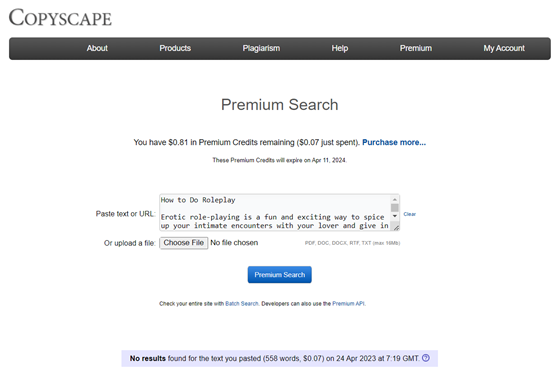This screenshot has height=379, width=554.
Task: Click the Choose File button
Action: pyautogui.click(x=184, y=243)
